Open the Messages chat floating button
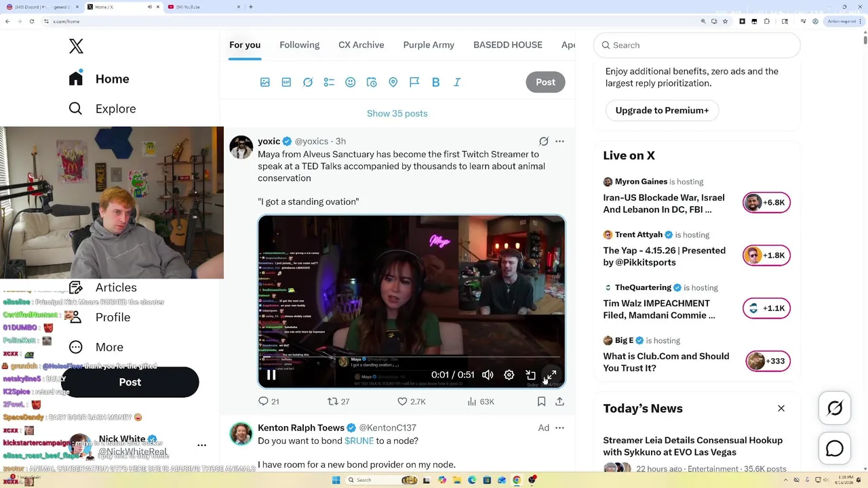Screen dimensions: 868x488 click(x=835, y=449)
